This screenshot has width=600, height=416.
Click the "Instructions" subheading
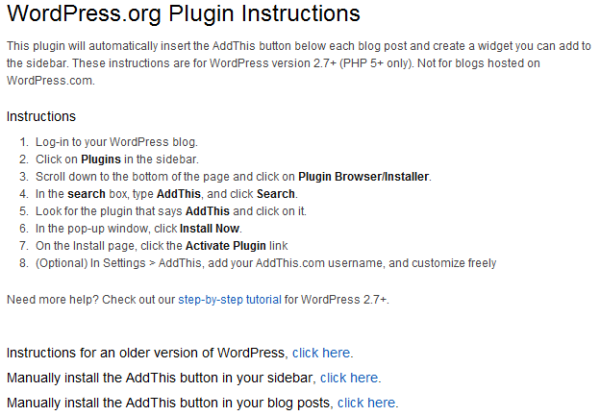click(41, 116)
